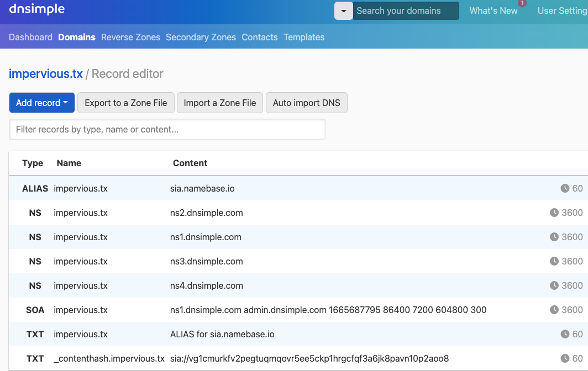588x371 pixels.
Task: Open What's New
Action: click(x=493, y=11)
